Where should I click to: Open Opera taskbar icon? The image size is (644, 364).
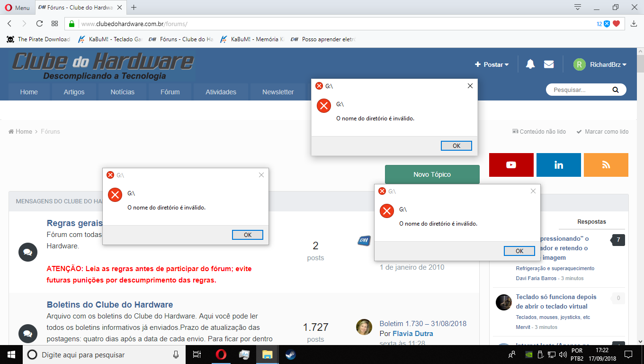coord(221,355)
